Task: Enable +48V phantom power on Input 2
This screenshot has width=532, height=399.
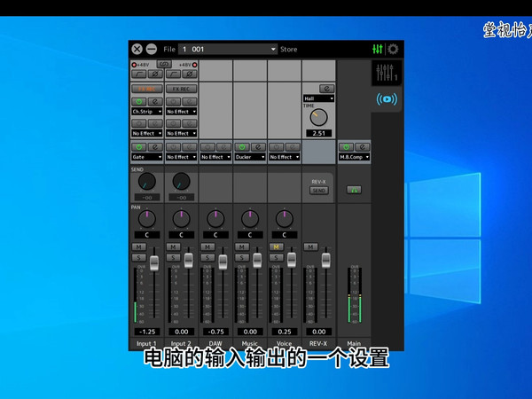Action: (195, 65)
